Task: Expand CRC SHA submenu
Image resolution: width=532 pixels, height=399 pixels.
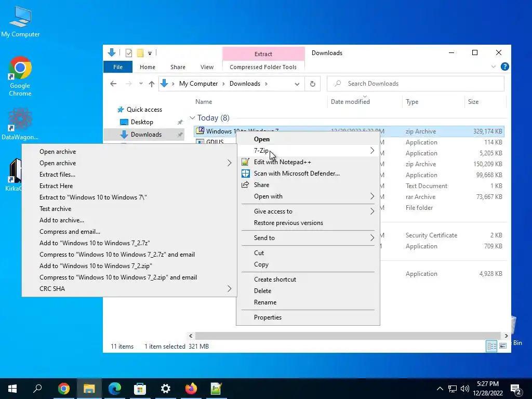Action: [x=129, y=289]
